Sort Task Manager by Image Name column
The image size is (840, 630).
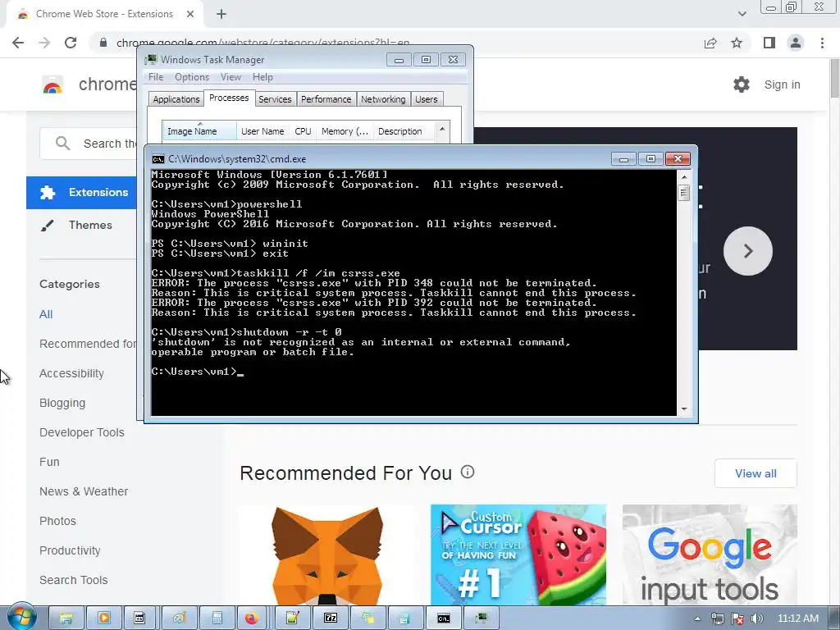[199, 131]
